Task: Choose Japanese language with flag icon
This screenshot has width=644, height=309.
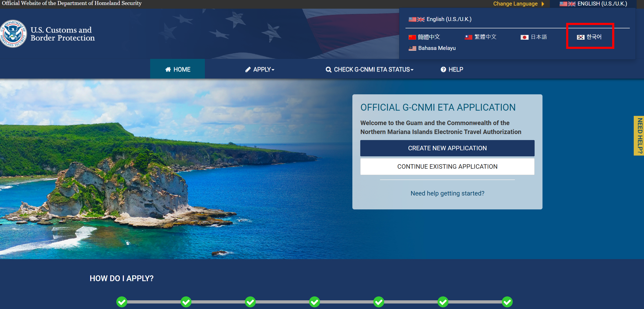Action: click(534, 37)
